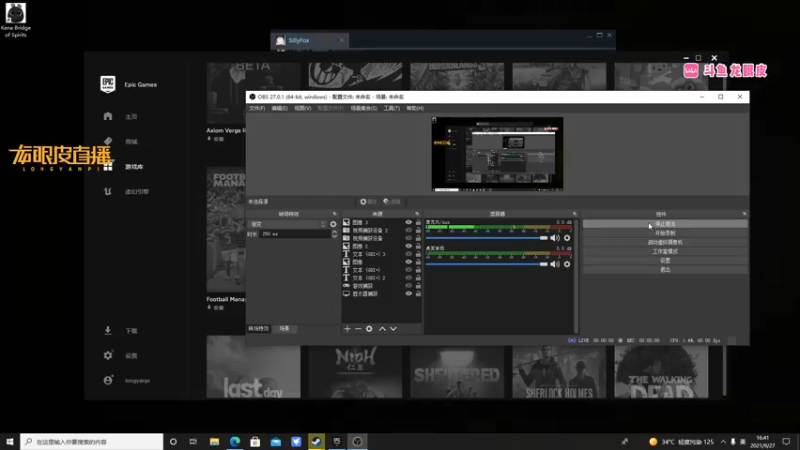Remove selected source with minus icon
This screenshot has width=800, height=450.
point(358,329)
